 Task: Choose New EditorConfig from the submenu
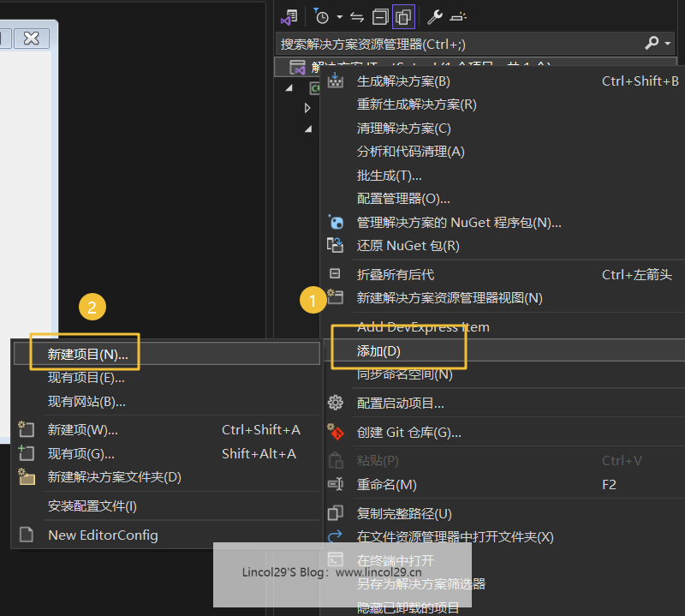(x=103, y=535)
